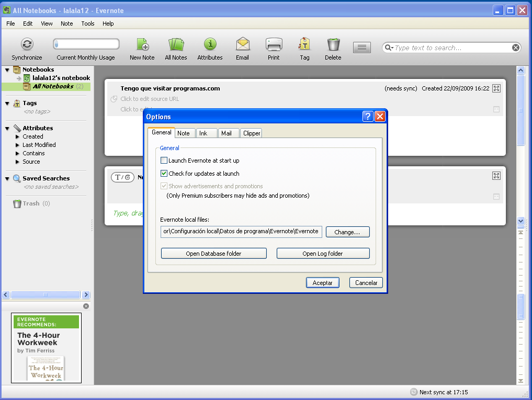Click the Click to edit source URL link

(150, 99)
